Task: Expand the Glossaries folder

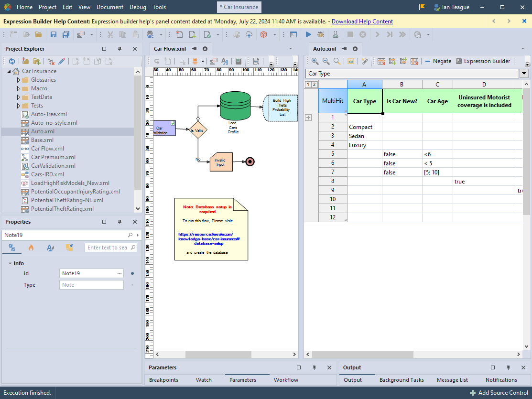Action: 18,80
